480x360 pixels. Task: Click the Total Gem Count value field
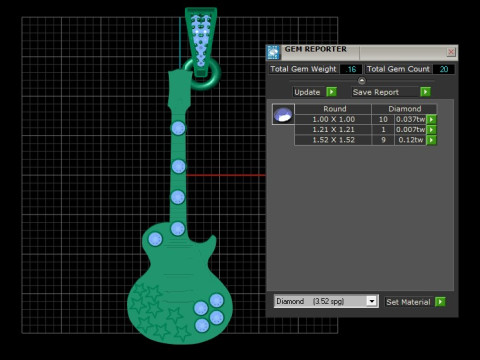(x=444, y=69)
